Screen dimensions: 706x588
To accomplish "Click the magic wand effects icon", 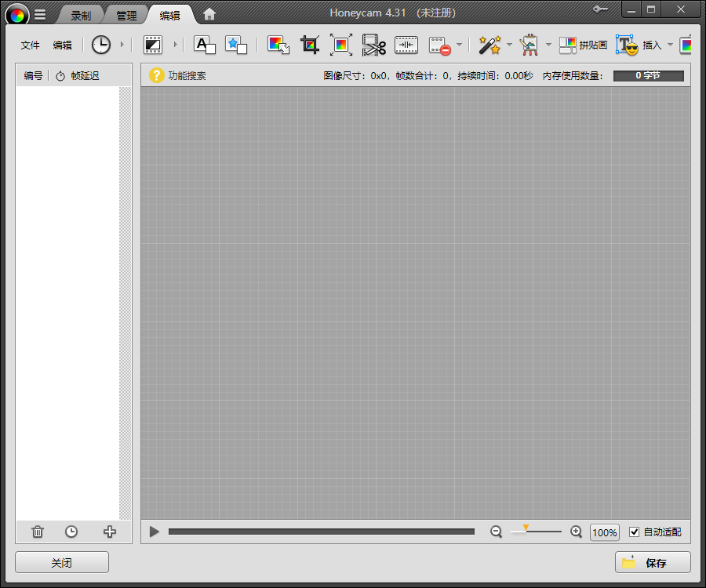I will tap(489, 45).
